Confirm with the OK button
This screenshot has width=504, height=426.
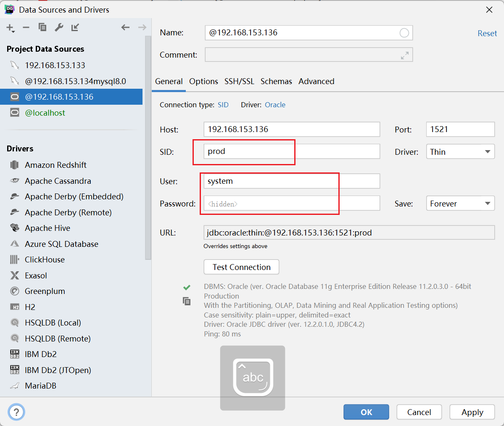[366, 412]
